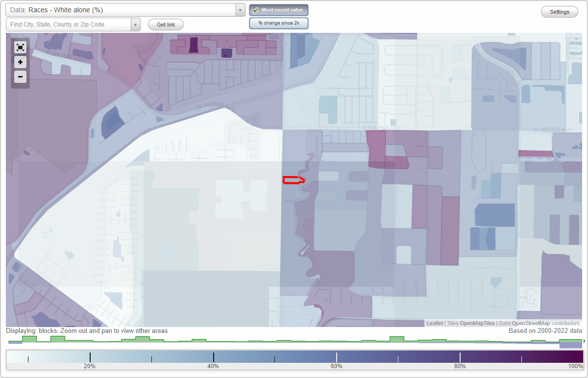Zoom out with the minus button

[20, 76]
